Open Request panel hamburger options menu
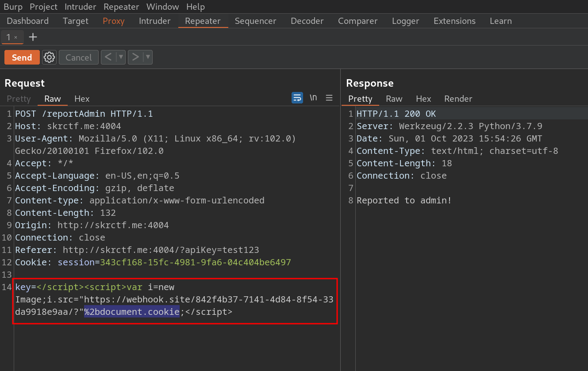The image size is (588, 371). point(329,98)
